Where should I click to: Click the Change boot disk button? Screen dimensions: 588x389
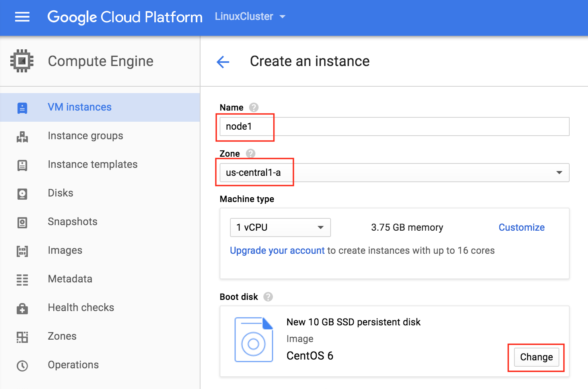click(536, 357)
